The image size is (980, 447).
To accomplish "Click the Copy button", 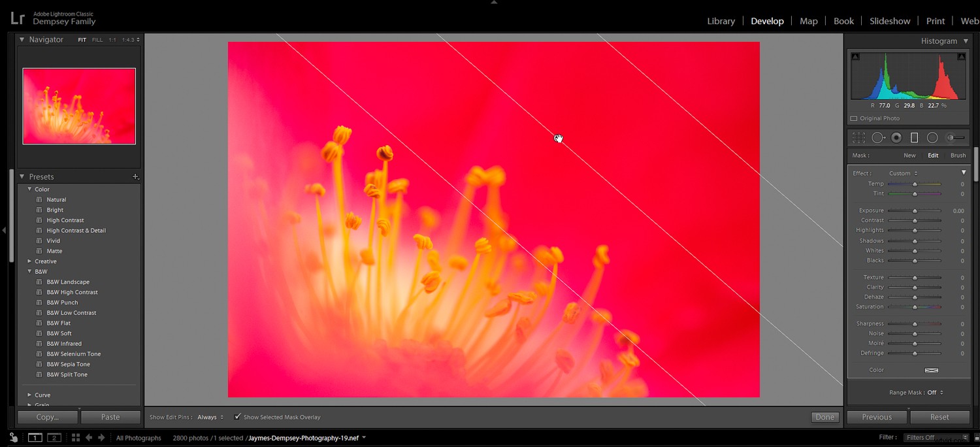I will pos(46,416).
